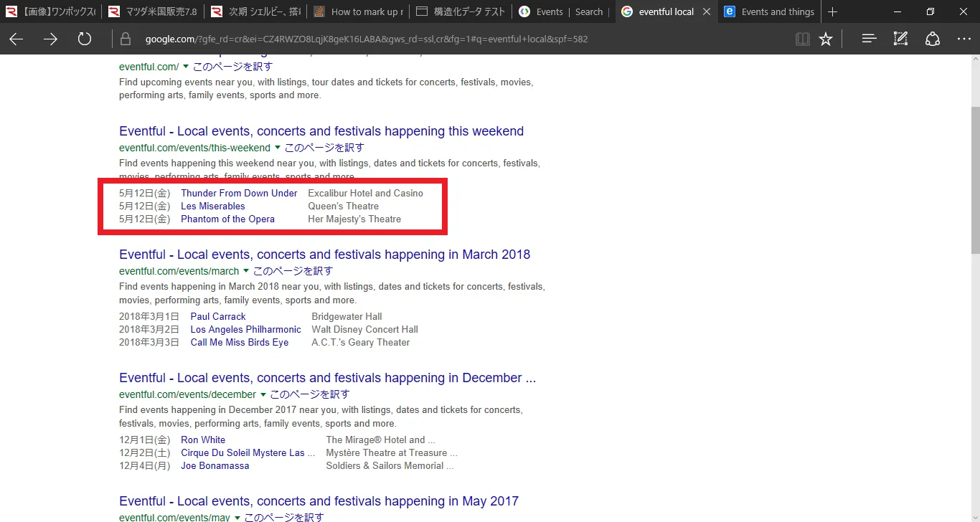The width and height of the screenshot is (980, 522).
Task: Open dropdown arrow next to eventful.com/events/march
Action: click(x=246, y=272)
